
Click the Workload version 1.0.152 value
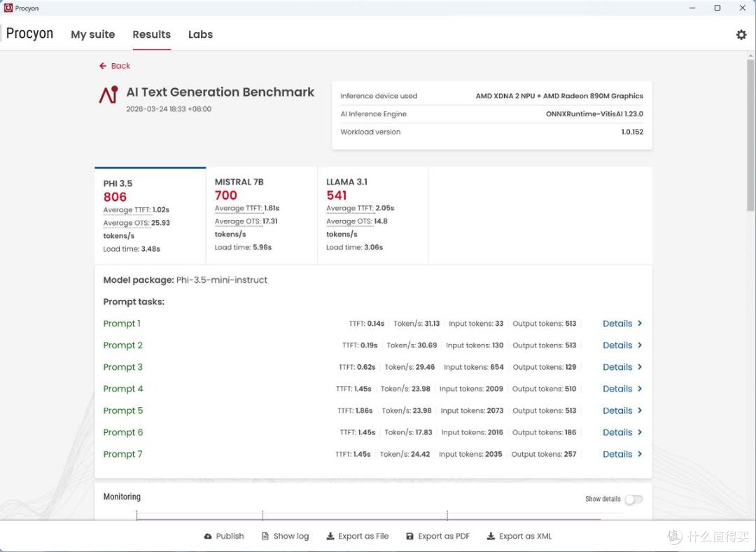[x=632, y=132]
